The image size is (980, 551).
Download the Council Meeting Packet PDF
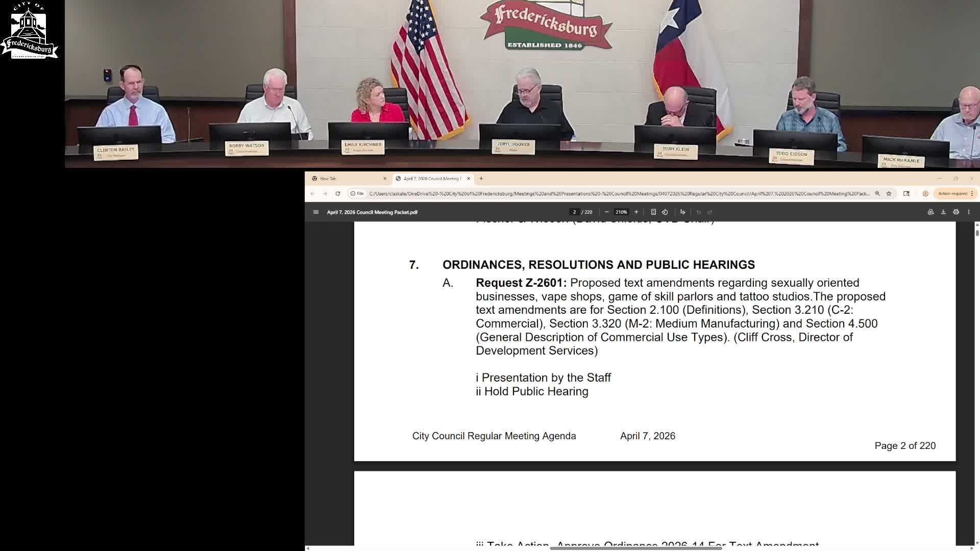pos(943,212)
